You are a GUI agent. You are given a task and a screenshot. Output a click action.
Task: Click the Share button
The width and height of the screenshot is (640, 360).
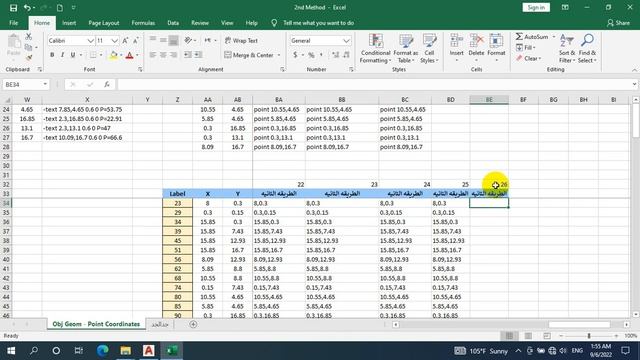click(618, 23)
